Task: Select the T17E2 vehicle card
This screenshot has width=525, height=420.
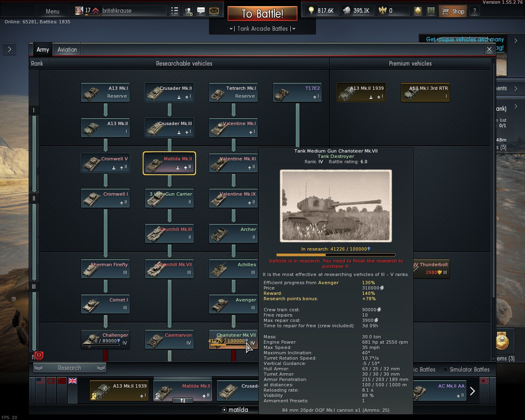Action: point(297,92)
